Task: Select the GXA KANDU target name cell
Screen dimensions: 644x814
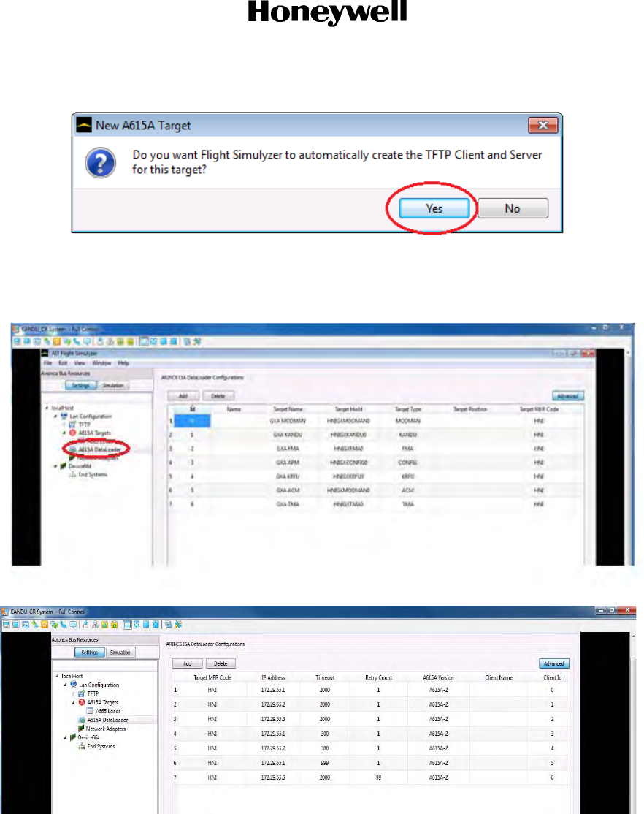Action: (x=289, y=435)
